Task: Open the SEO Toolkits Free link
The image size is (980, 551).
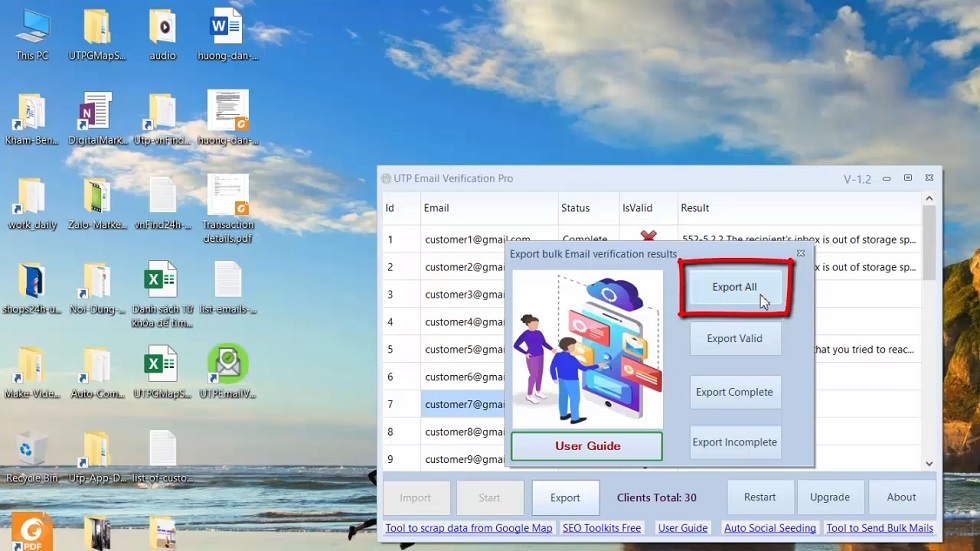Action: click(601, 528)
